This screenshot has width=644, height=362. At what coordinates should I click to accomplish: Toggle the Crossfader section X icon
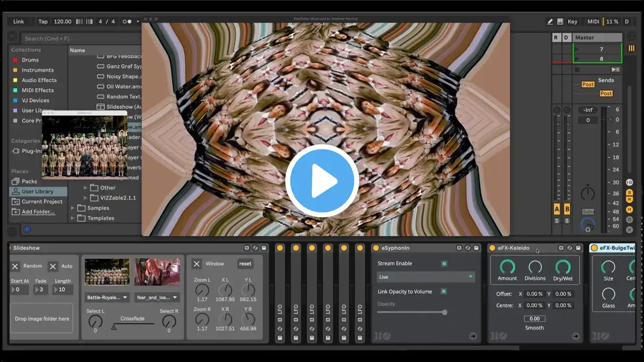coord(629,230)
